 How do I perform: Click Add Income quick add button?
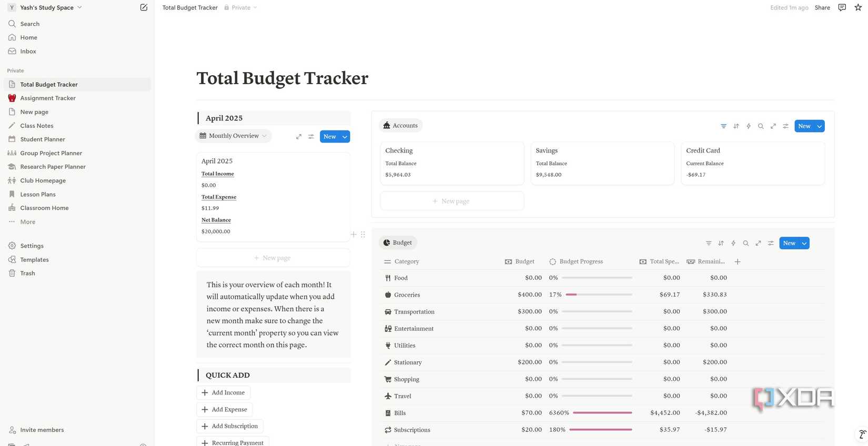pyautogui.click(x=223, y=392)
